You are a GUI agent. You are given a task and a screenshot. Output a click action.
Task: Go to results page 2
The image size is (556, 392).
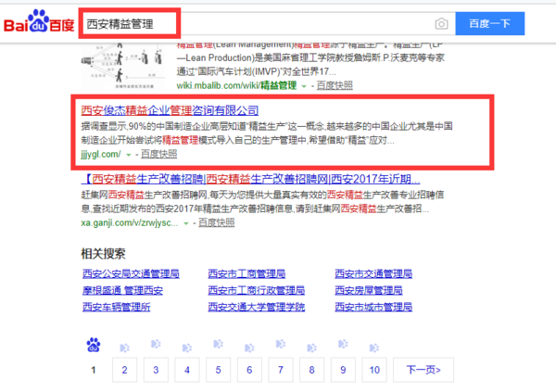124,370
